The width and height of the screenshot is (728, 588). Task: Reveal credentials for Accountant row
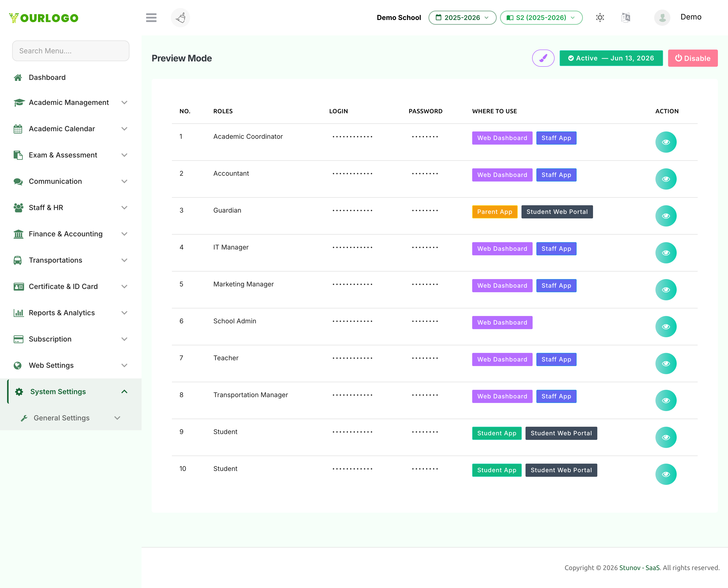coord(666,179)
